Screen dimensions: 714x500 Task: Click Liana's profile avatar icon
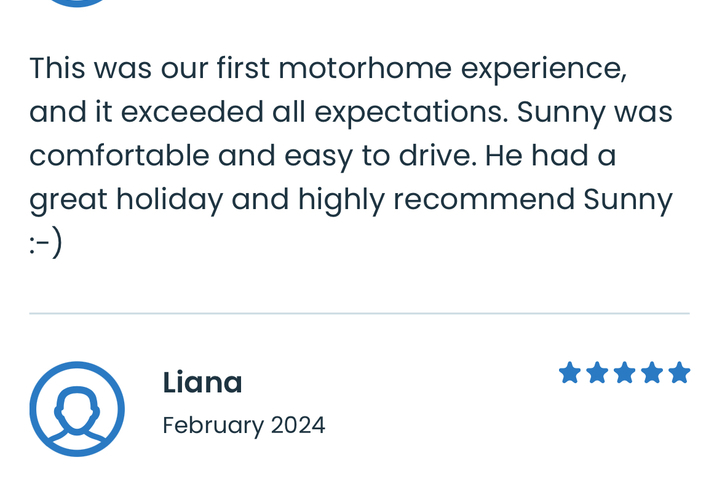tap(77, 409)
